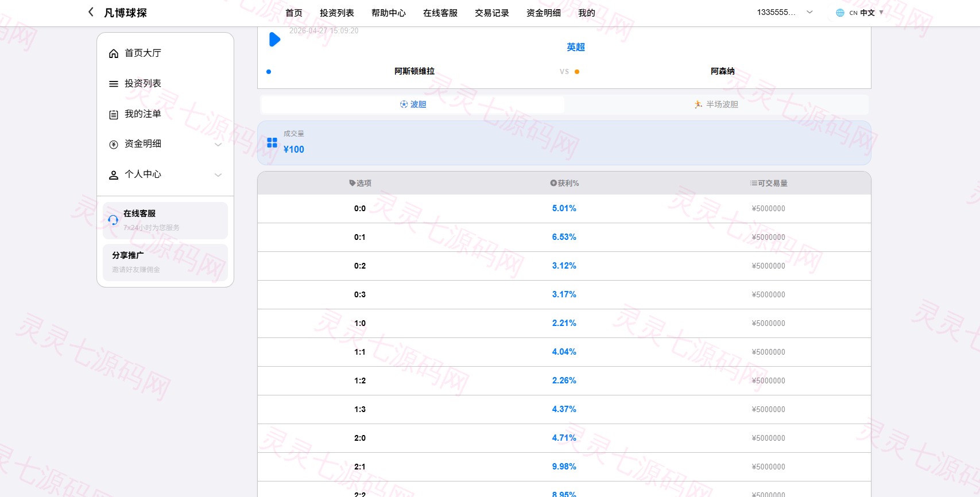The width and height of the screenshot is (980, 497).
Task: Open the account 1335555... dropdown
Action: click(785, 12)
